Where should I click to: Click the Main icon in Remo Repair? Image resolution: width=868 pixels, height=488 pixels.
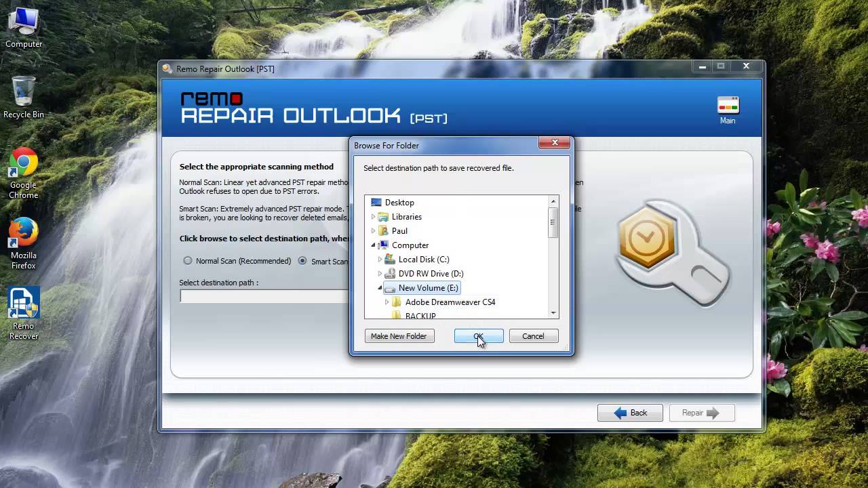[728, 111]
